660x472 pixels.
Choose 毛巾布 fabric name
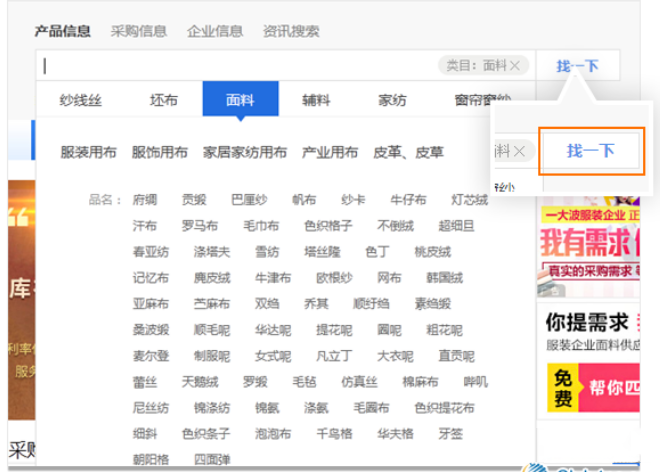[x=261, y=226]
